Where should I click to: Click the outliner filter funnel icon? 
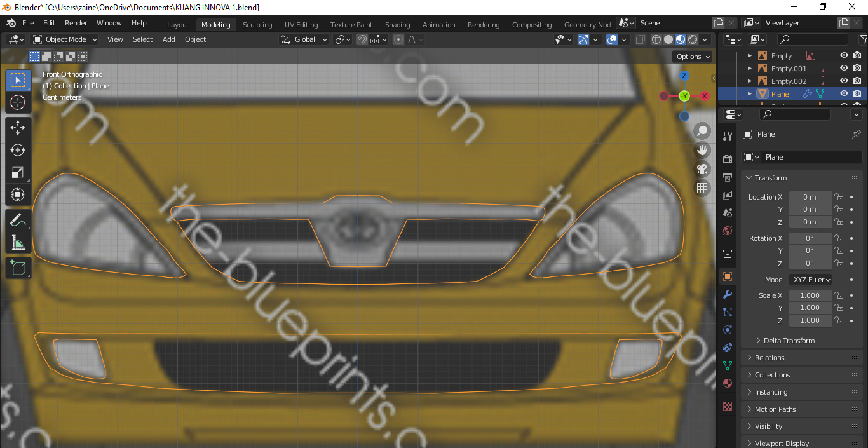coord(863,39)
